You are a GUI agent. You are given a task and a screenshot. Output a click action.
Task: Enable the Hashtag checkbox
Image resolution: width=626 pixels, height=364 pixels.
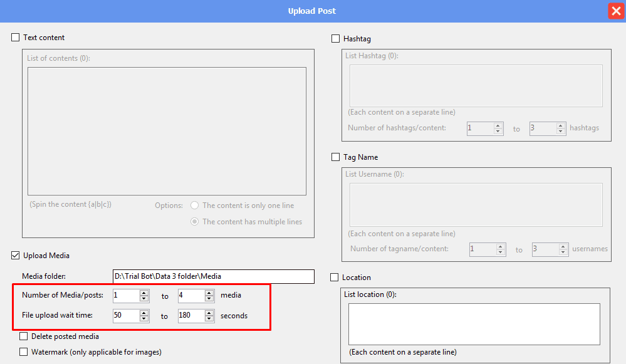point(336,39)
